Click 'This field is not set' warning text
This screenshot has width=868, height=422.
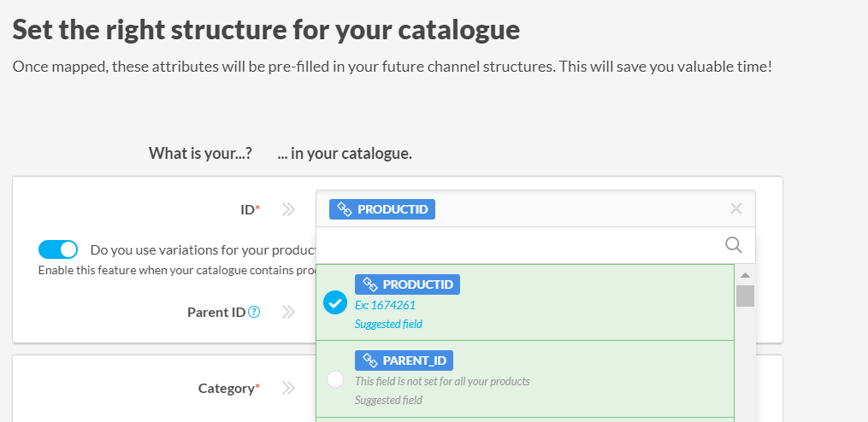pyautogui.click(x=442, y=381)
